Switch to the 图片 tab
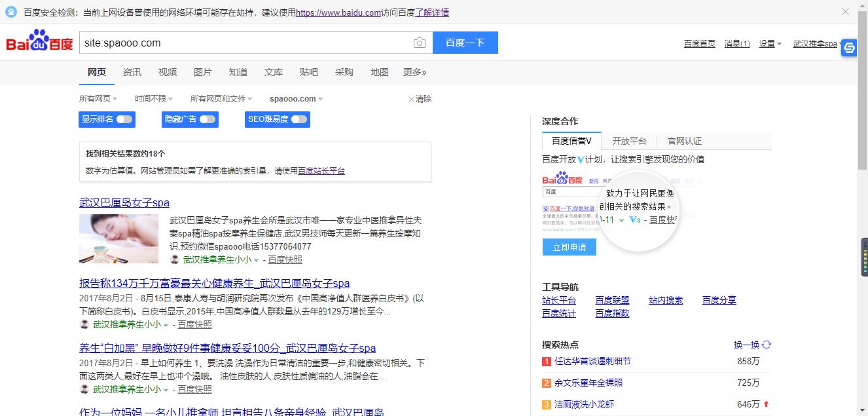 tap(203, 72)
